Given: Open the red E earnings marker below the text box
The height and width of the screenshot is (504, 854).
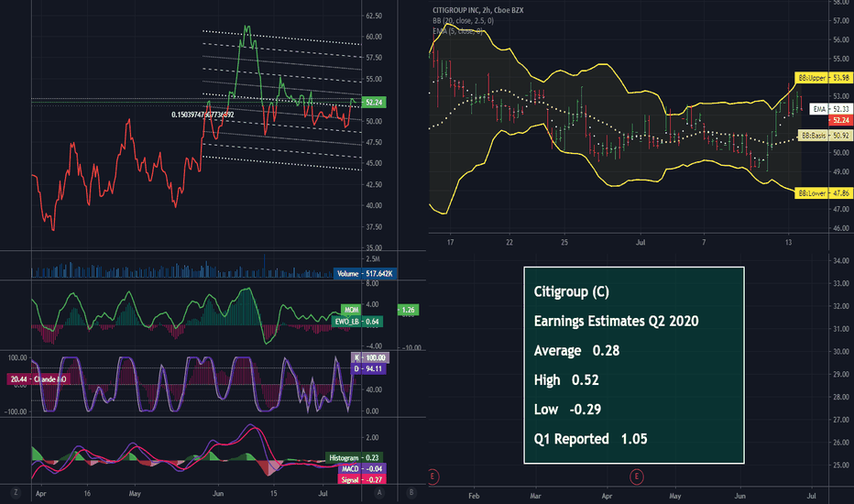Looking at the screenshot, I should (636, 477).
